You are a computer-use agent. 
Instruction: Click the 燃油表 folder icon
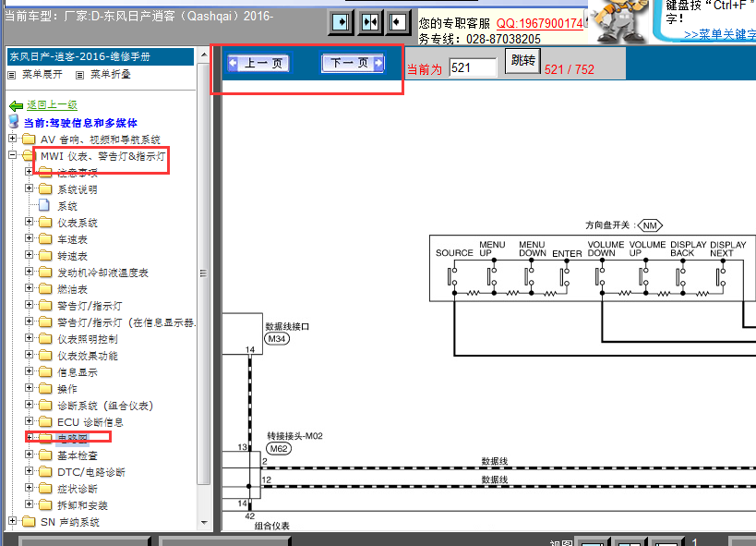(45, 288)
